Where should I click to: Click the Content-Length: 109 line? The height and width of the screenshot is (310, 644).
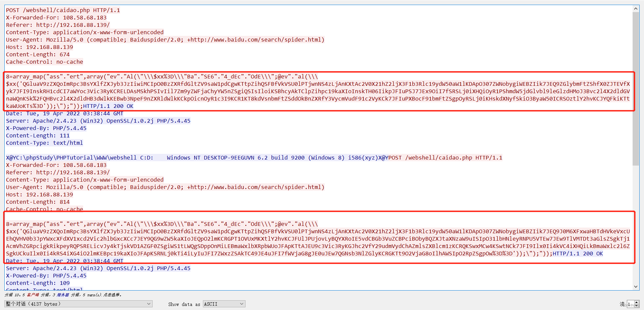(38, 283)
